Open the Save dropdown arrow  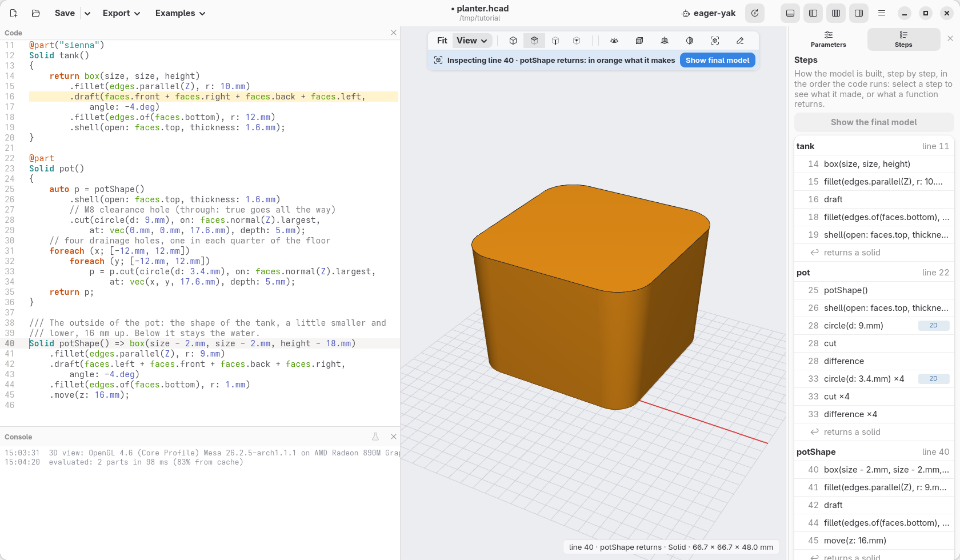[87, 13]
